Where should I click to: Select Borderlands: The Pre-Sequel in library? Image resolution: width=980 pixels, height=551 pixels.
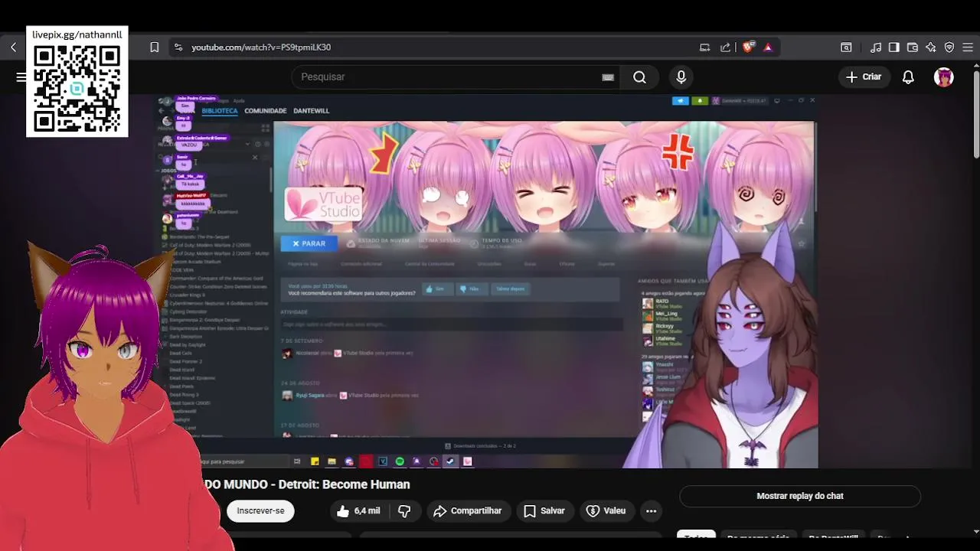click(x=199, y=236)
